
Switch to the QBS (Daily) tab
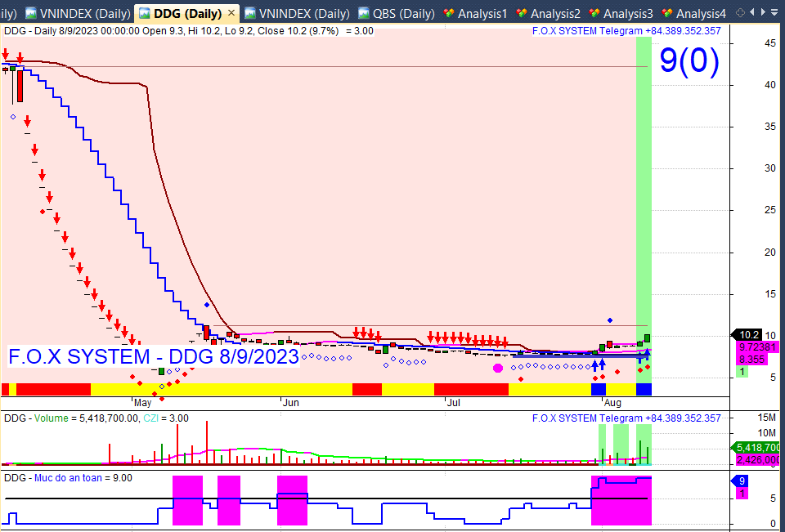(397, 13)
